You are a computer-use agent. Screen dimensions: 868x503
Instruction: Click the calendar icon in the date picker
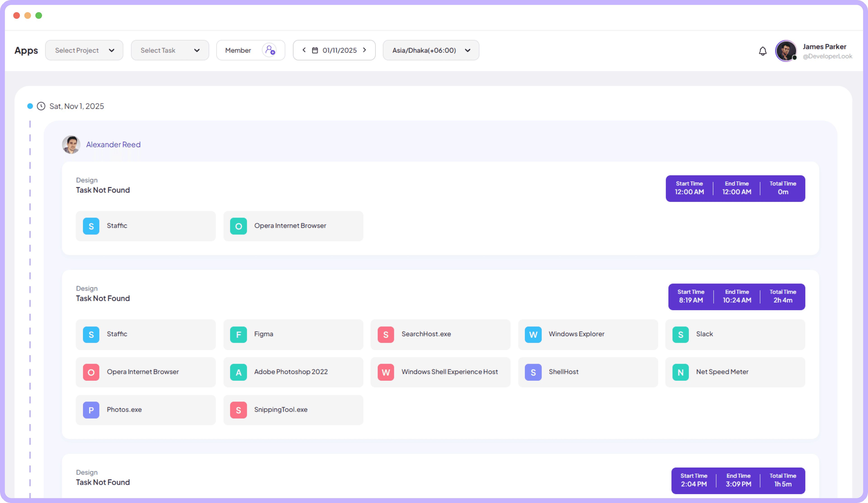click(x=315, y=50)
